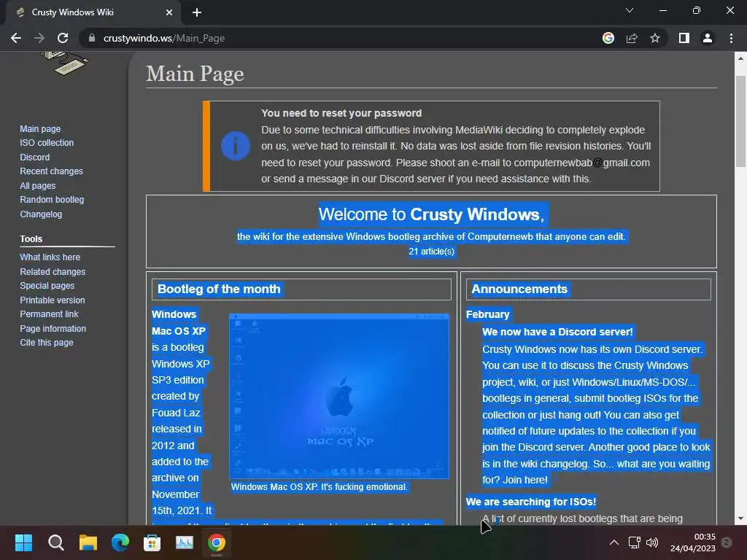Bookmark this page with the star icon
Screen dimensions: 747x560
(655, 38)
